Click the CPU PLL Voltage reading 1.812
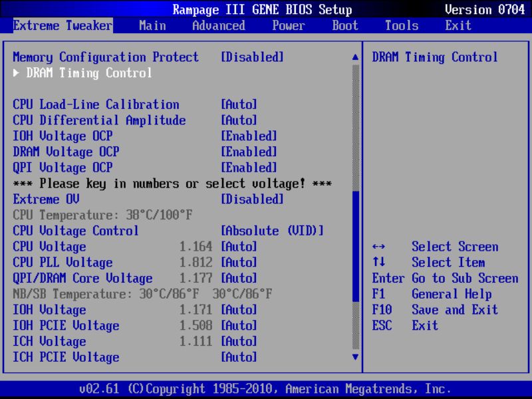The image size is (532, 399). [x=196, y=262]
